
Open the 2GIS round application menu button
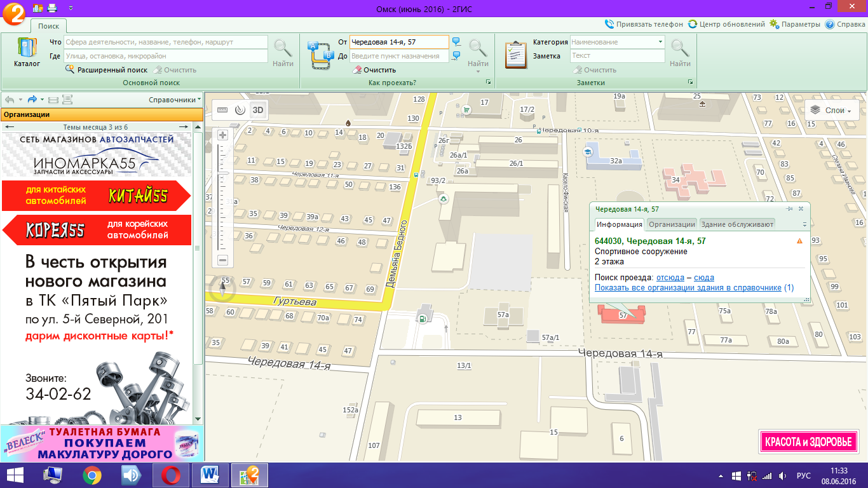coord(13,13)
